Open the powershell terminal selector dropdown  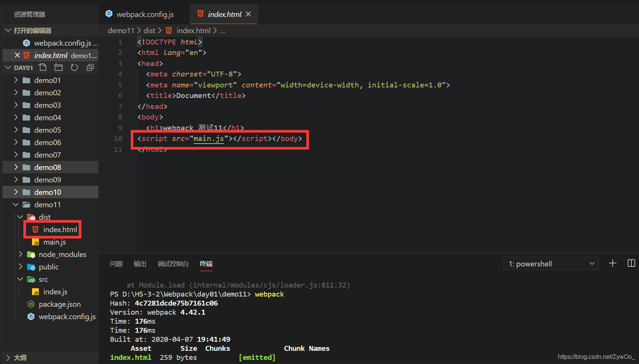[x=551, y=264]
